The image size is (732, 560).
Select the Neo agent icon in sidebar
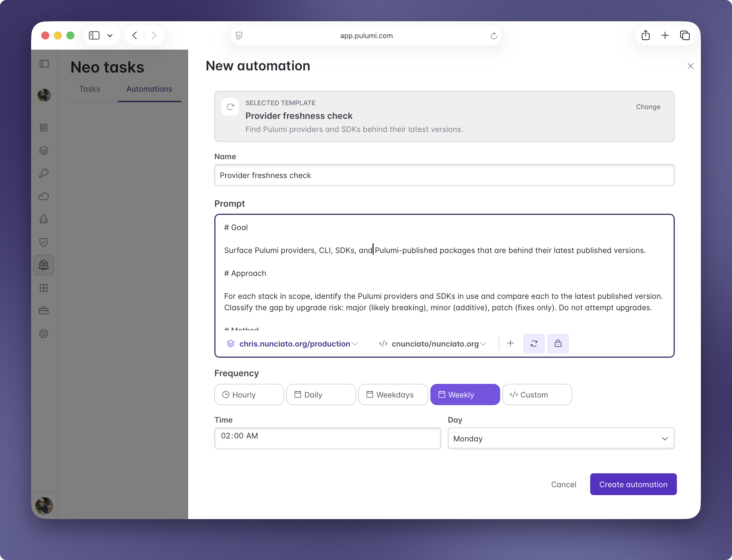44,265
